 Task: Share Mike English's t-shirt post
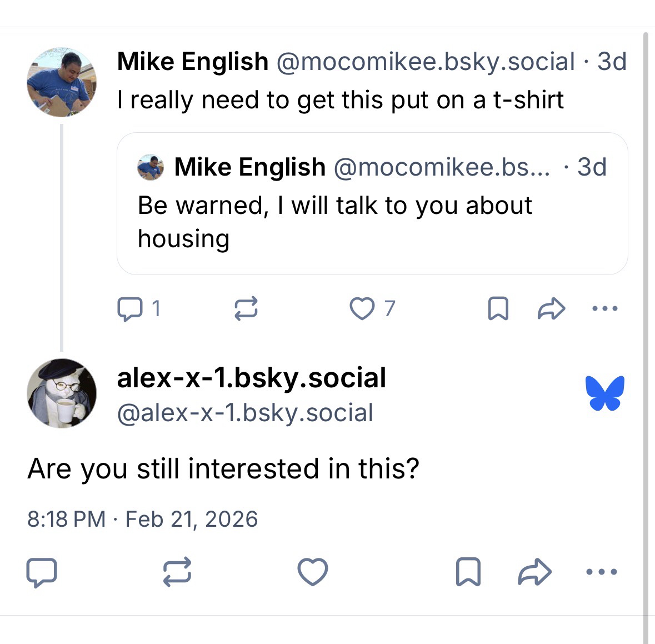pyautogui.click(x=551, y=308)
